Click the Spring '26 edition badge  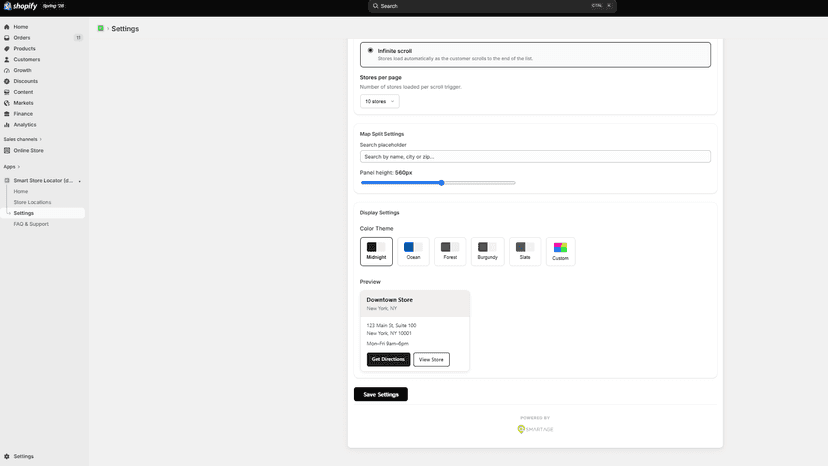(x=53, y=6)
